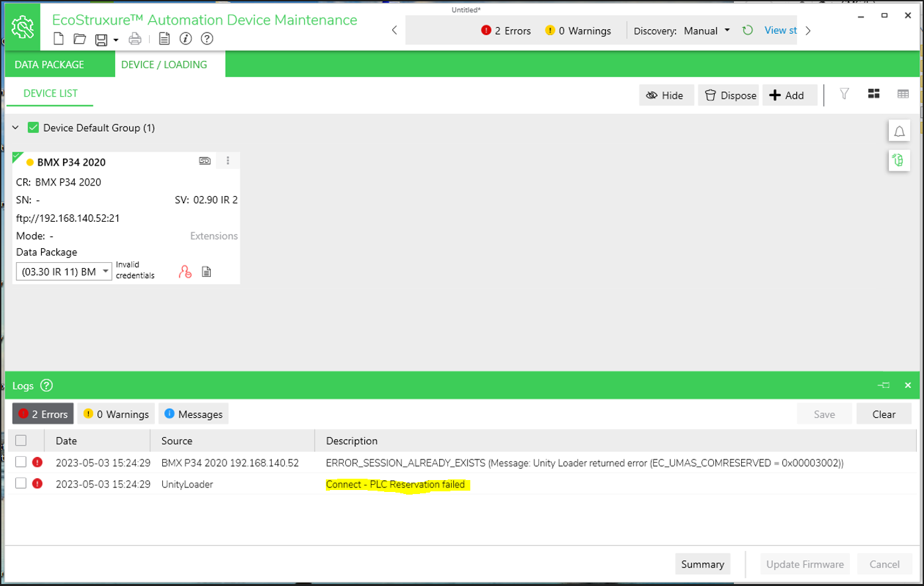924x586 pixels.
Task: Clear the logs with the Clear button
Action: pos(884,414)
